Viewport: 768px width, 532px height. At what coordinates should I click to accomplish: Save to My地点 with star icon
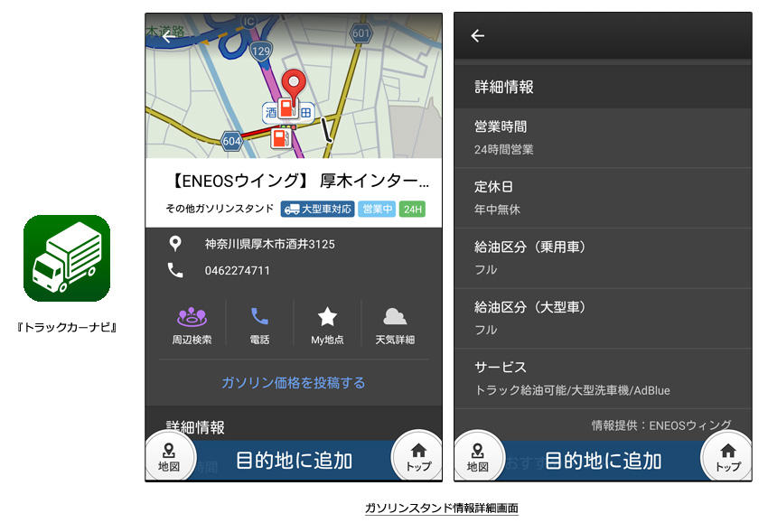pyautogui.click(x=327, y=325)
